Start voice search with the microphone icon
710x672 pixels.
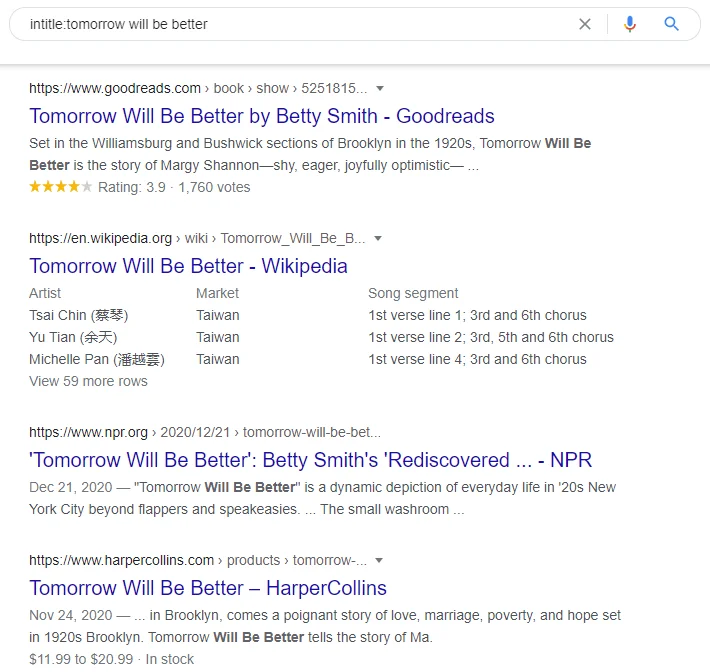(629, 24)
